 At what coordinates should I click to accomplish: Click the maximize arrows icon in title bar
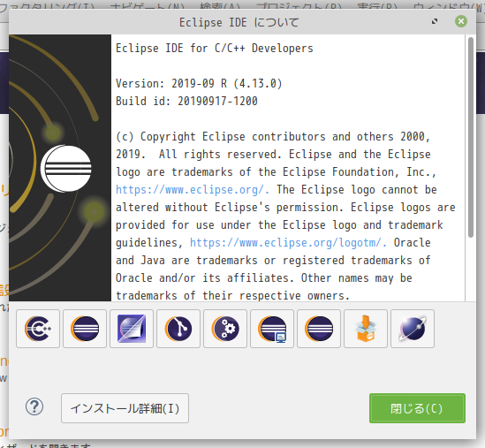coord(435,21)
